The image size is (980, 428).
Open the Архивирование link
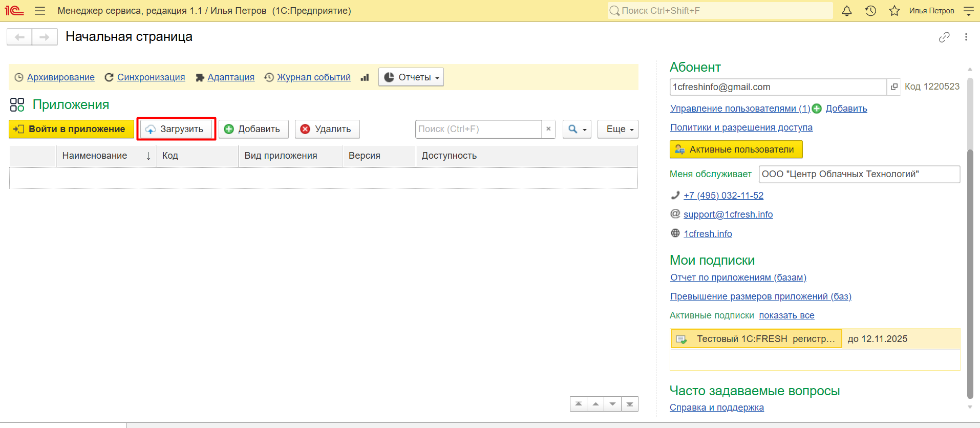click(x=60, y=77)
